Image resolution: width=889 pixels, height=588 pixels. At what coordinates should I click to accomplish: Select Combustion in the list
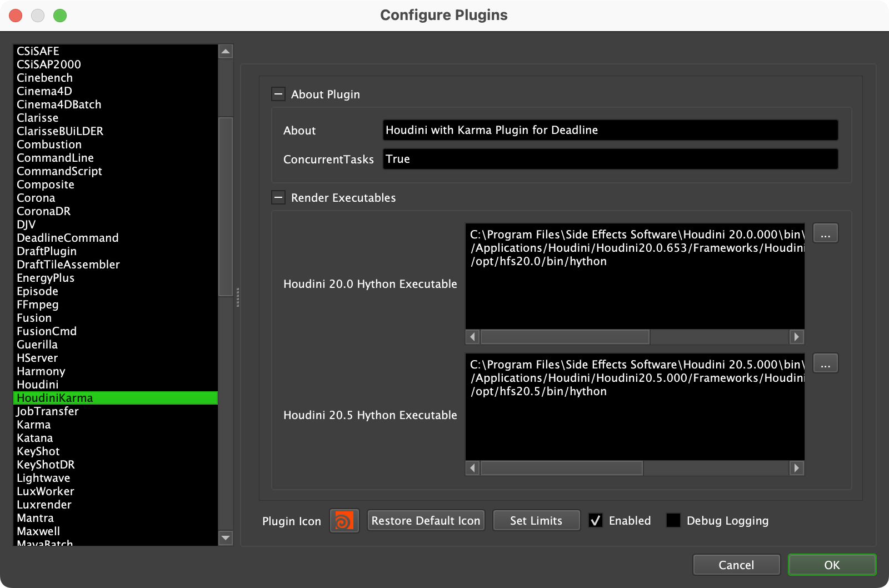tap(116, 144)
